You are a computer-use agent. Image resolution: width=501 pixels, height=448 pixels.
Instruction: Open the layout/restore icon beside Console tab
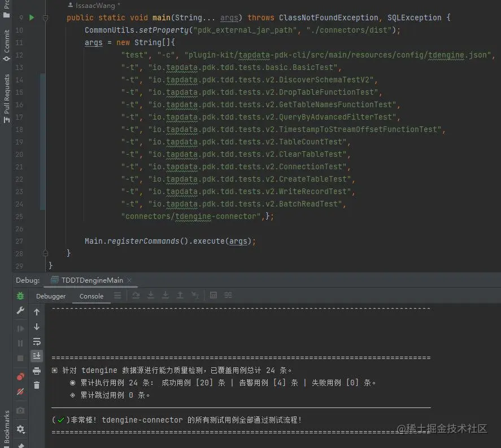117,296
